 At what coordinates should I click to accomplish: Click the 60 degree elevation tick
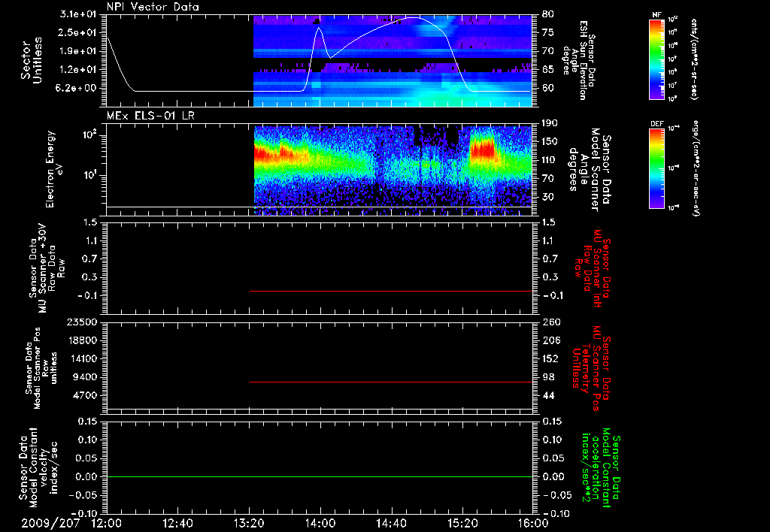[x=547, y=89]
